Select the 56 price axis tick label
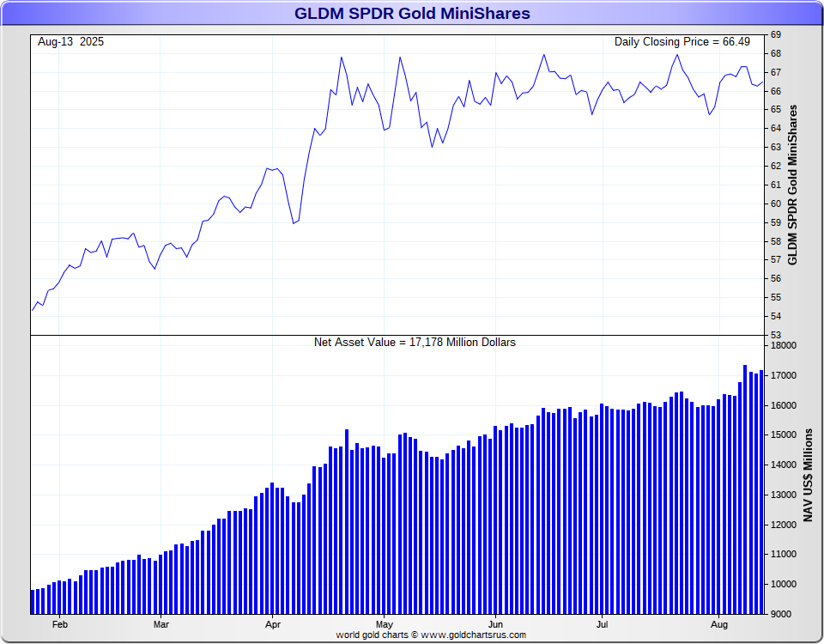 776,278
